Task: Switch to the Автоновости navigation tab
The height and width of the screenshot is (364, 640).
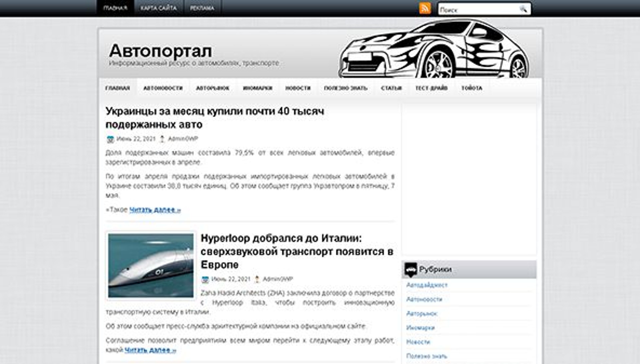Action: (x=163, y=88)
